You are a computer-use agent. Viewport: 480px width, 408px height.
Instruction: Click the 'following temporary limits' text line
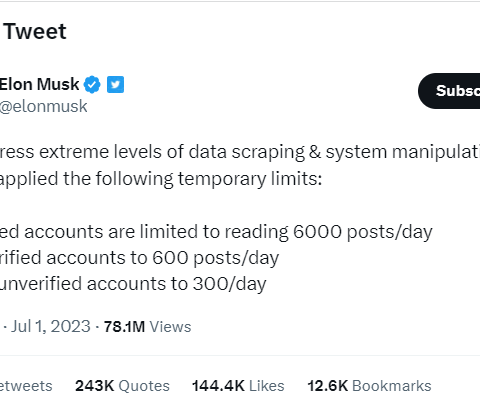161,179
